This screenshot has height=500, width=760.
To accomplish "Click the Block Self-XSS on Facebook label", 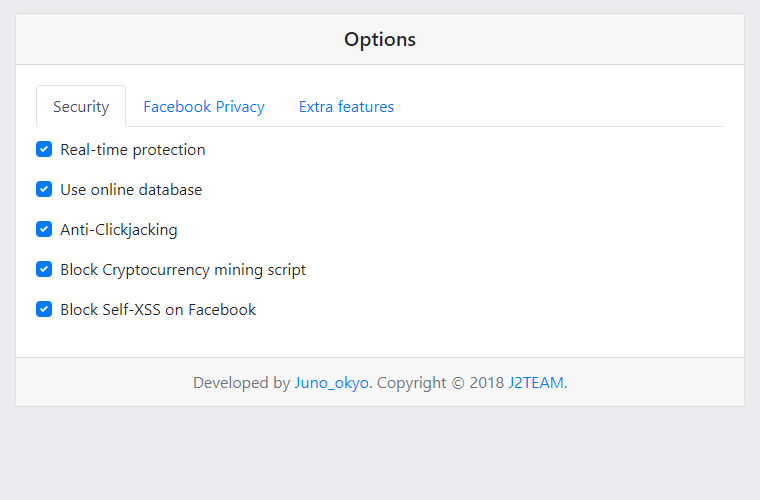I will tap(158, 310).
